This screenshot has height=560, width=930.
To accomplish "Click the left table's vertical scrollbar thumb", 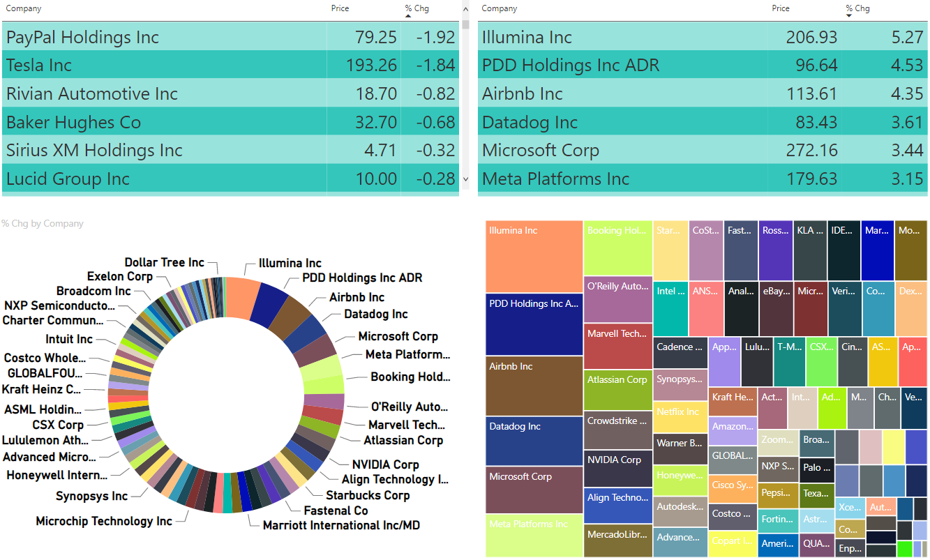I will (x=466, y=24).
